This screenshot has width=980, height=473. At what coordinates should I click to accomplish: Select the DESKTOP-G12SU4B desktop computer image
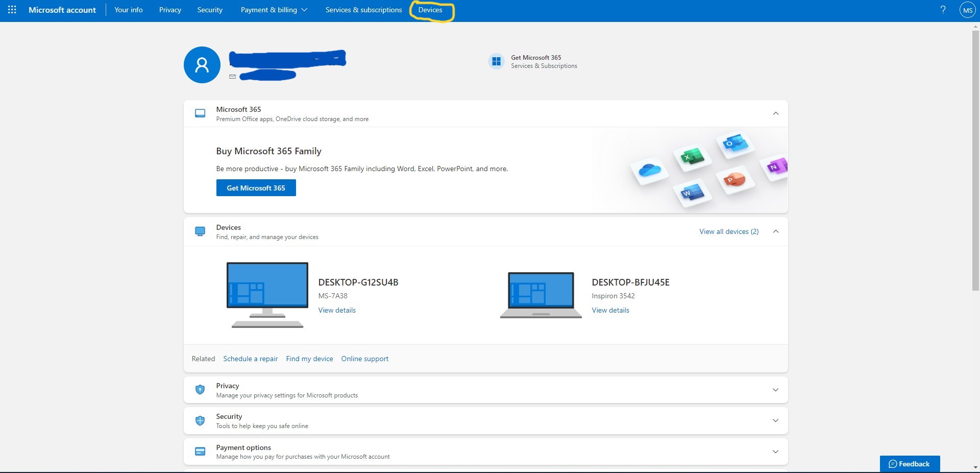click(x=267, y=295)
